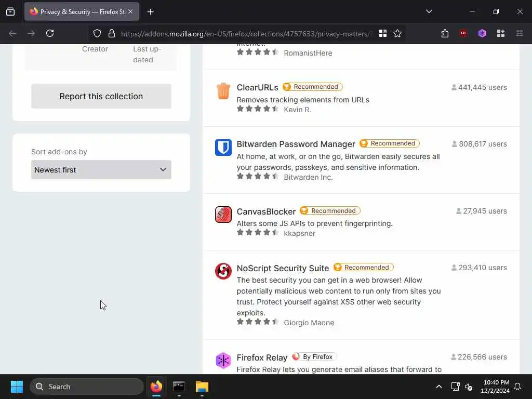This screenshot has width=532, height=399.
Task: Open the terminal app in the taskbar
Action: (179, 387)
